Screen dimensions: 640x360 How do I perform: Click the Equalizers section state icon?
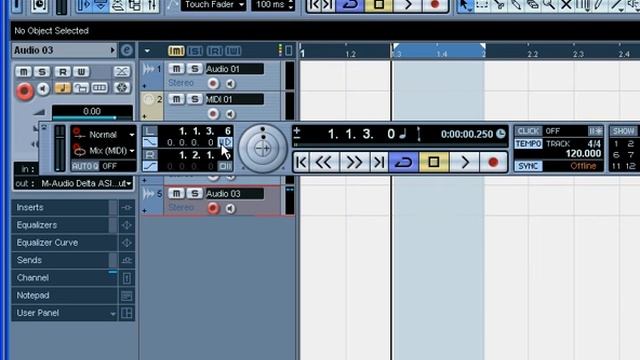127,225
